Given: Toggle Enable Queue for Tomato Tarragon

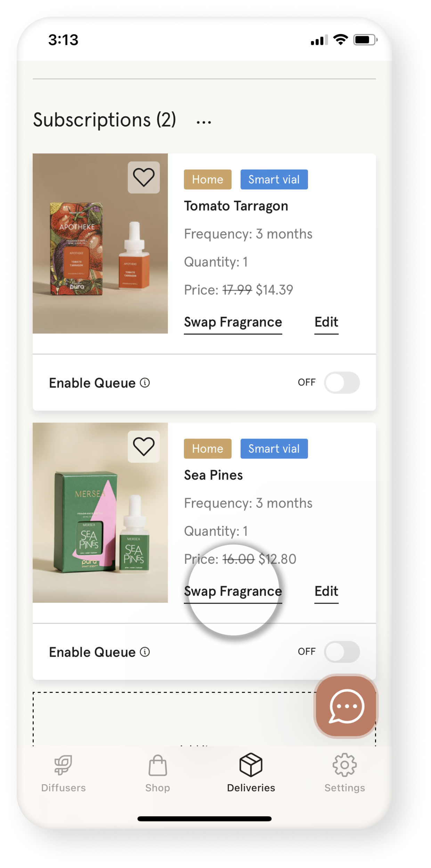Looking at the screenshot, I should (x=342, y=383).
